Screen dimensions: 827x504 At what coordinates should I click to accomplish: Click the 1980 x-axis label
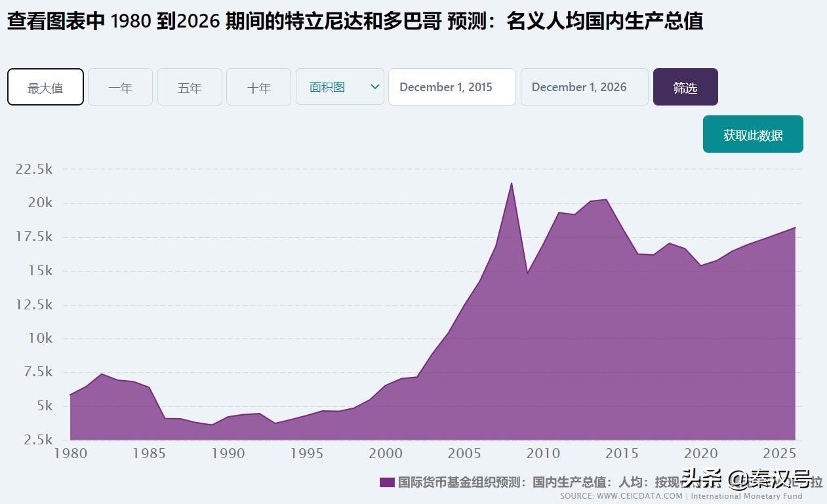(x=71, y=453)
